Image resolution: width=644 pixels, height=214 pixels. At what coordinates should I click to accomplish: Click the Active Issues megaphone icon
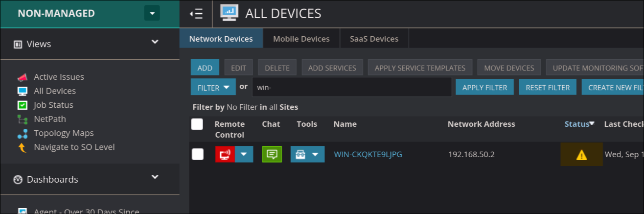22,77
